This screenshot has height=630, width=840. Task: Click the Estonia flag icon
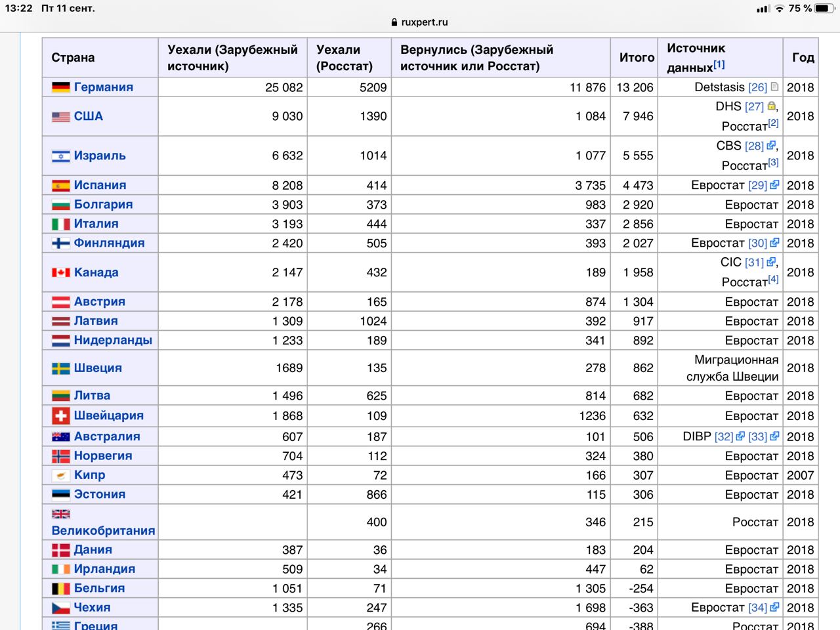tap(61, 494)
